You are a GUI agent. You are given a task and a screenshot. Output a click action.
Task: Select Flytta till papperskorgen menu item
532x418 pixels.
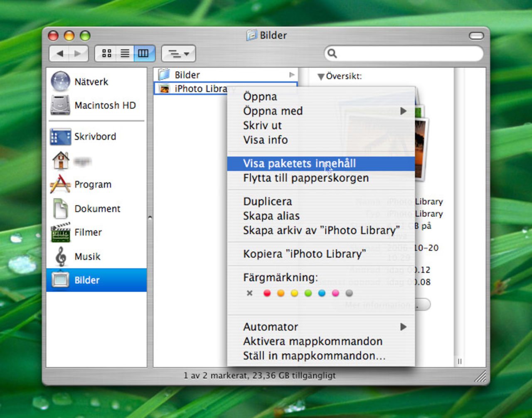pyautogui.click(x=305, y=178)
